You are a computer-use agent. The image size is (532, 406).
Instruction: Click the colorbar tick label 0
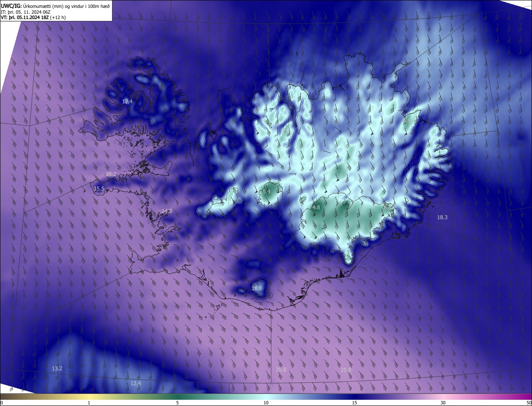pos(2,403)
